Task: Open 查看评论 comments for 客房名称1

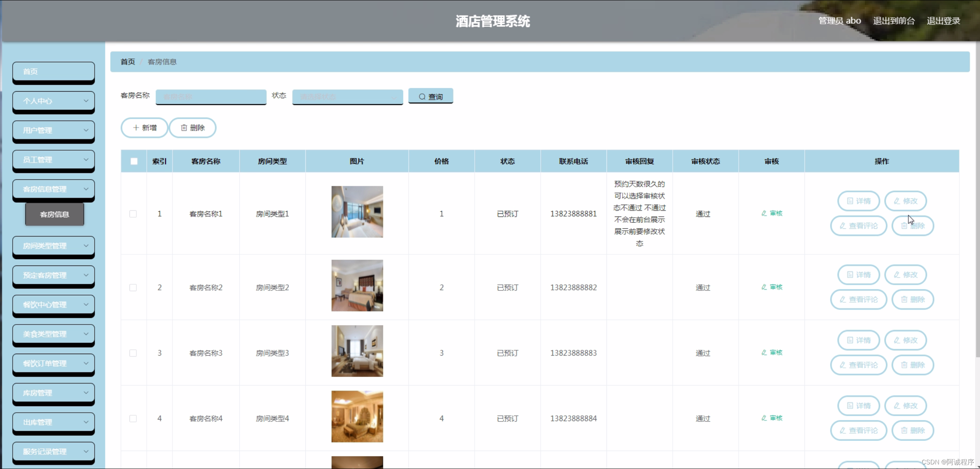Action: click(x=858, y=226)
